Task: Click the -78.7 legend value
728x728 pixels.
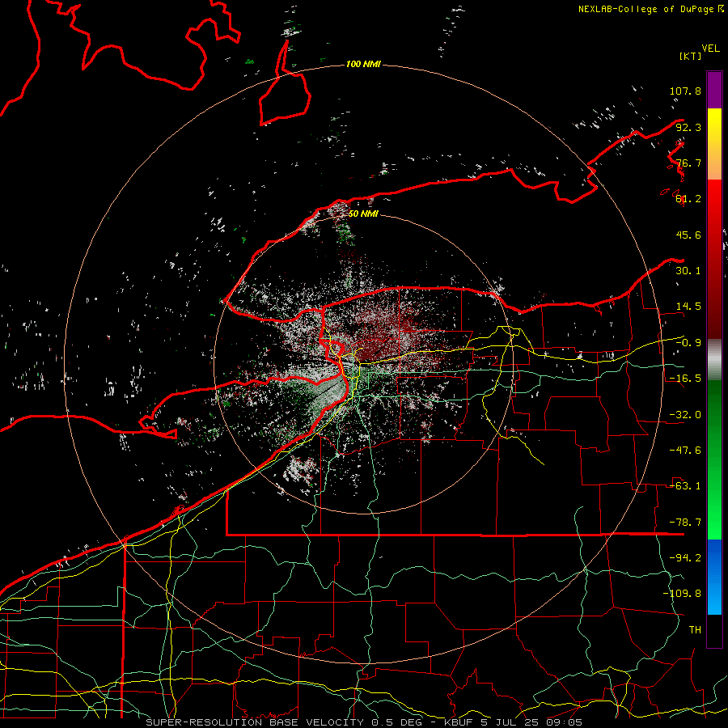Action: tap(685, 523)
